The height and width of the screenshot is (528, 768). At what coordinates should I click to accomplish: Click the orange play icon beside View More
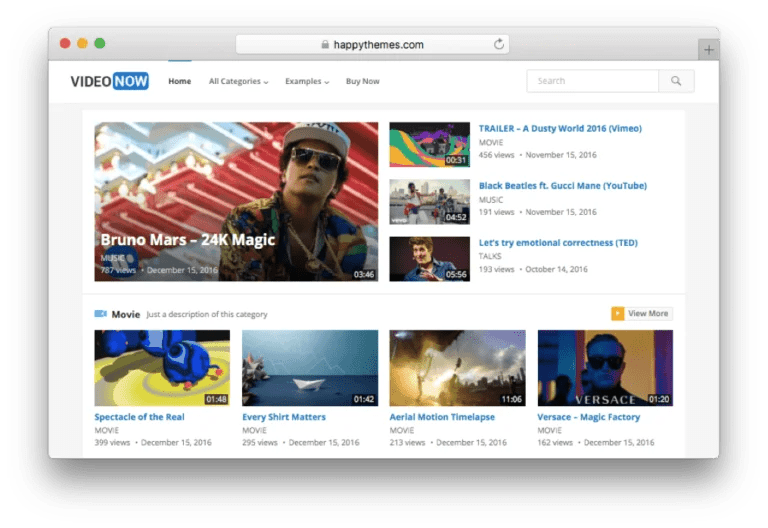(x=617, y=313)
